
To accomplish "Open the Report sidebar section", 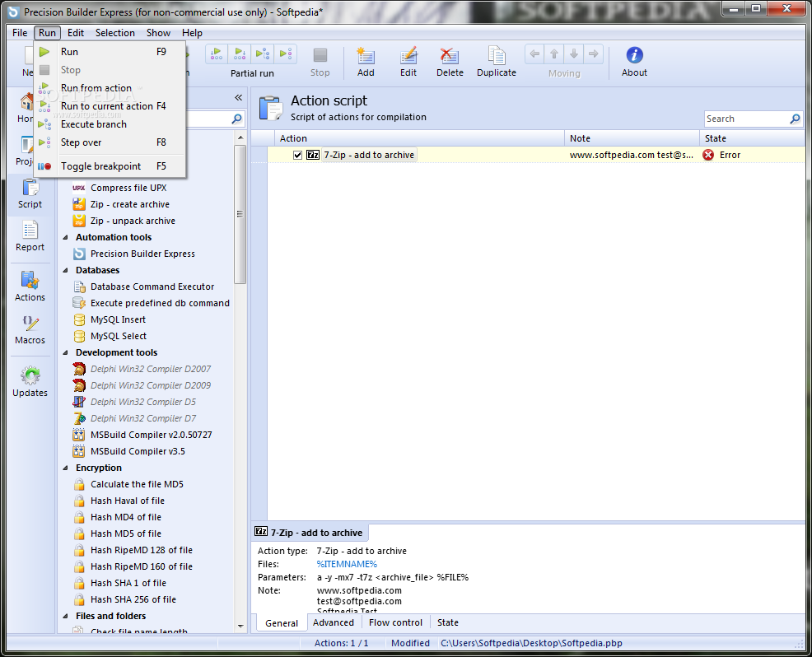I will (x=30, y=236).
